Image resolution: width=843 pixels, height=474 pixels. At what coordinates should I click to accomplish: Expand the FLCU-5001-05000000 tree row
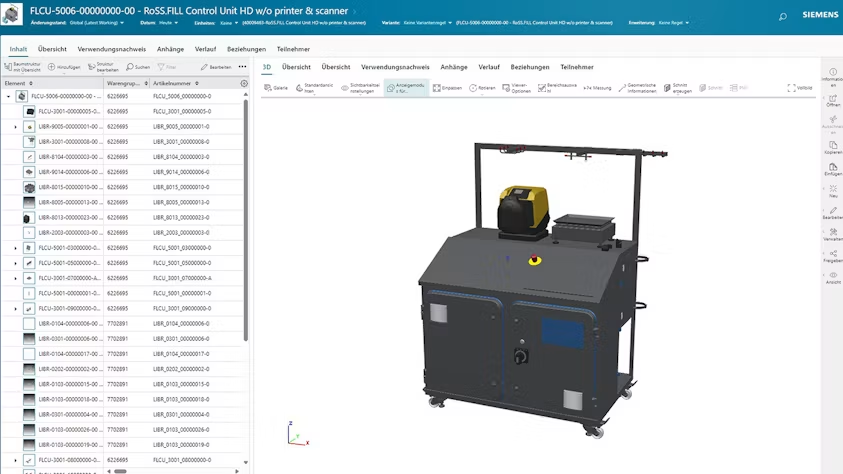coord(16,263)
